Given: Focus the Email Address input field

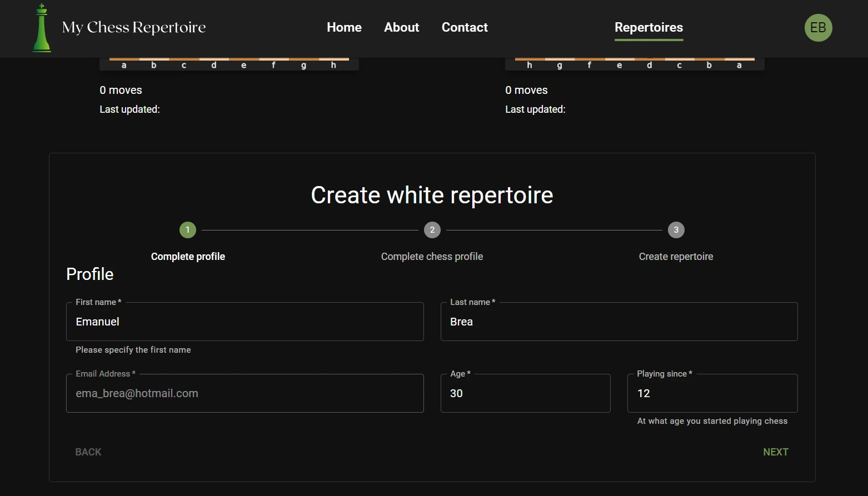Looking at the screenshot, I should coord(245,393).
